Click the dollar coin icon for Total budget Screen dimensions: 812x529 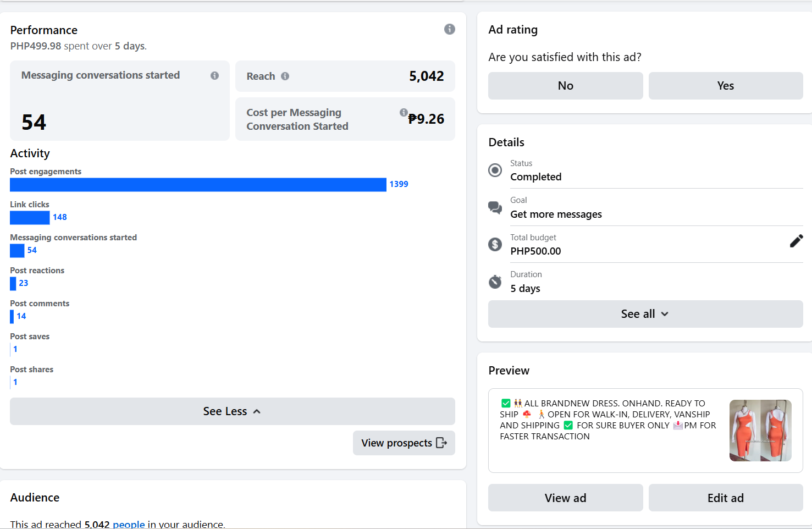click(495, 244)
